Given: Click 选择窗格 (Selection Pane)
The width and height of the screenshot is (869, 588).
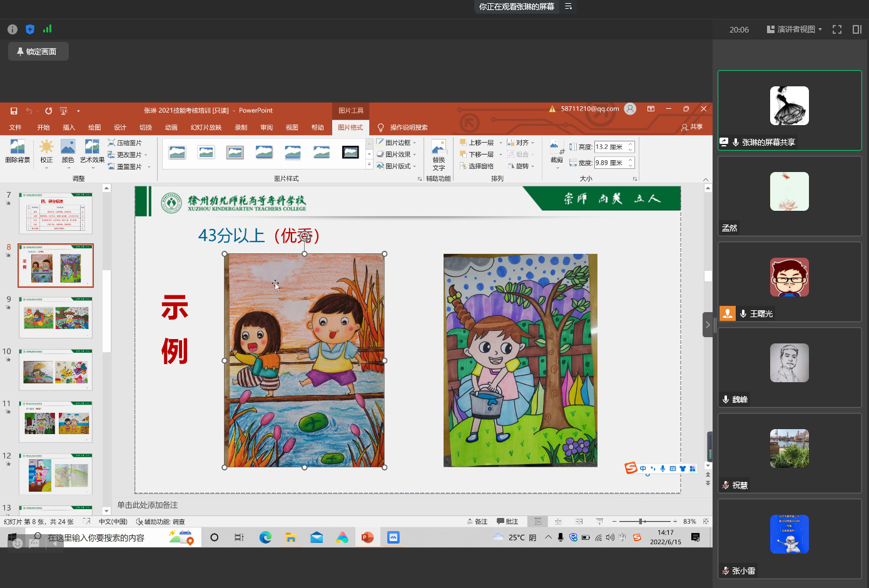Looking at the screenshot, I should point(477,166).
